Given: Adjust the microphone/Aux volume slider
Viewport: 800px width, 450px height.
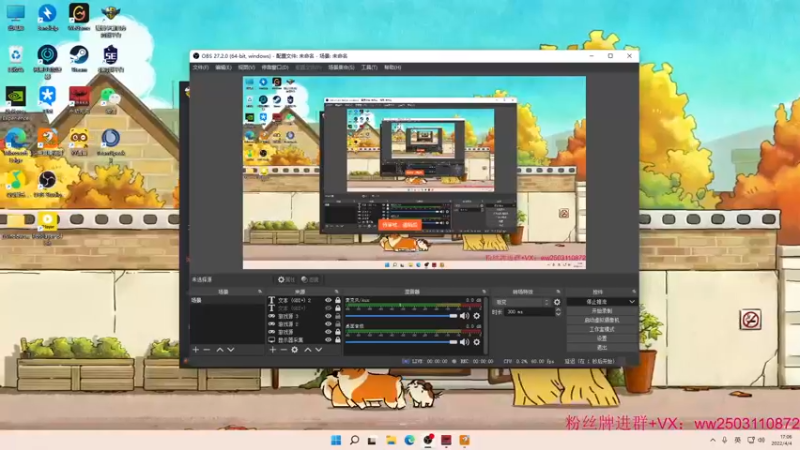Looking at the screenshot, I should (402, 316).
